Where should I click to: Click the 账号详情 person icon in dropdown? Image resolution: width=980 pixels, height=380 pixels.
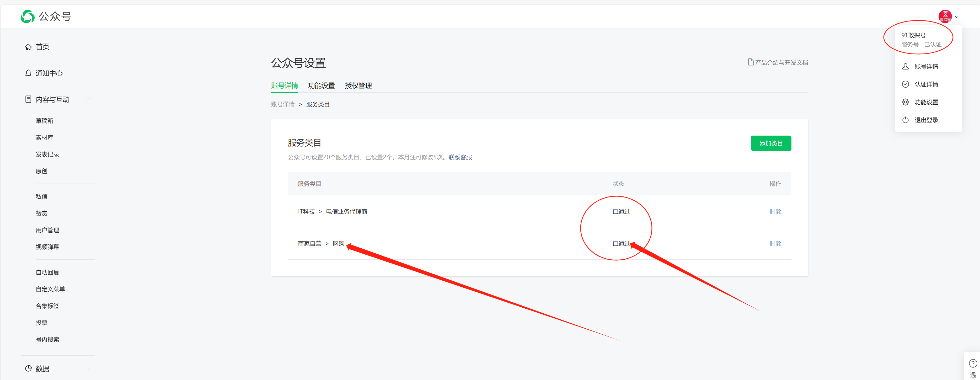pyautogui.click(x=906, y=67)
